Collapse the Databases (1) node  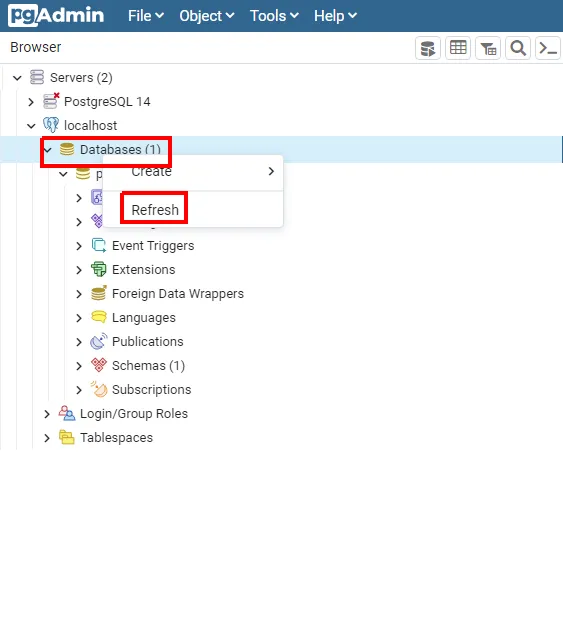(47, 150)
